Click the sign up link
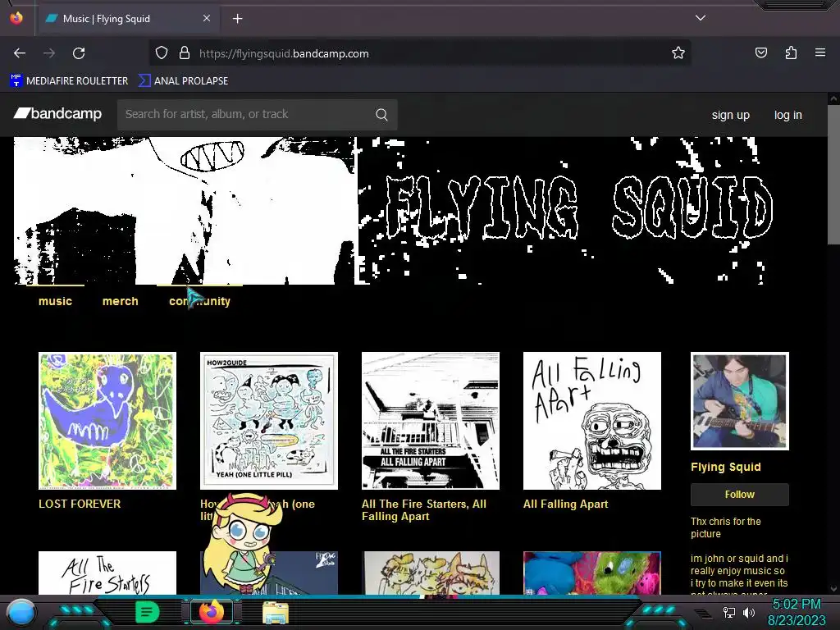Screen dimensions: 840x630 pos(731,115)
